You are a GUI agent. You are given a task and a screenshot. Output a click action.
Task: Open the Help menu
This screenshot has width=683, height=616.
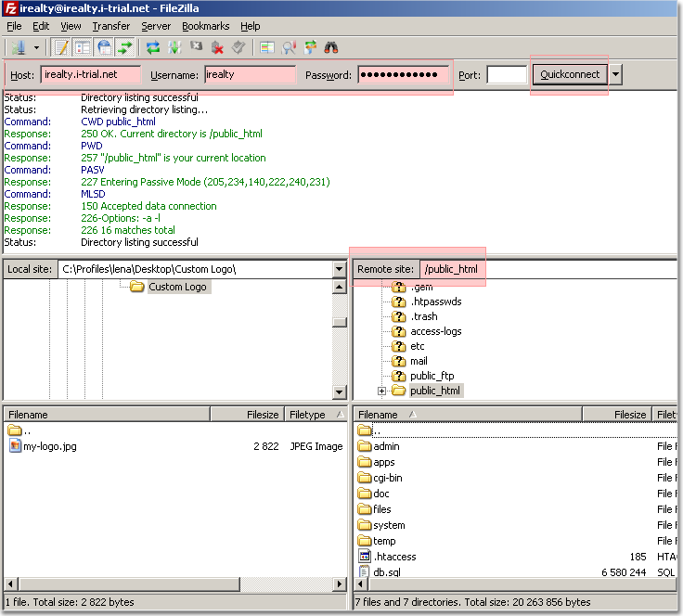[x=251, y=26]
